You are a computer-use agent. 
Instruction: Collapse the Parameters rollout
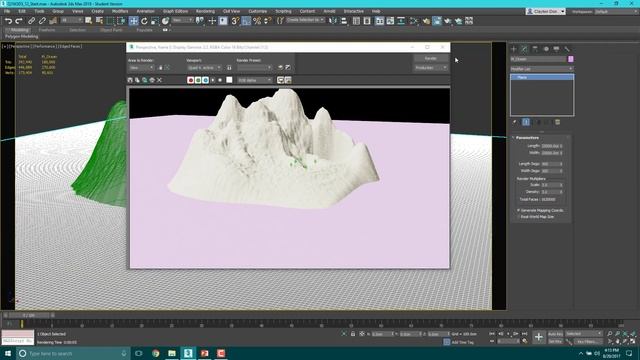527,138
